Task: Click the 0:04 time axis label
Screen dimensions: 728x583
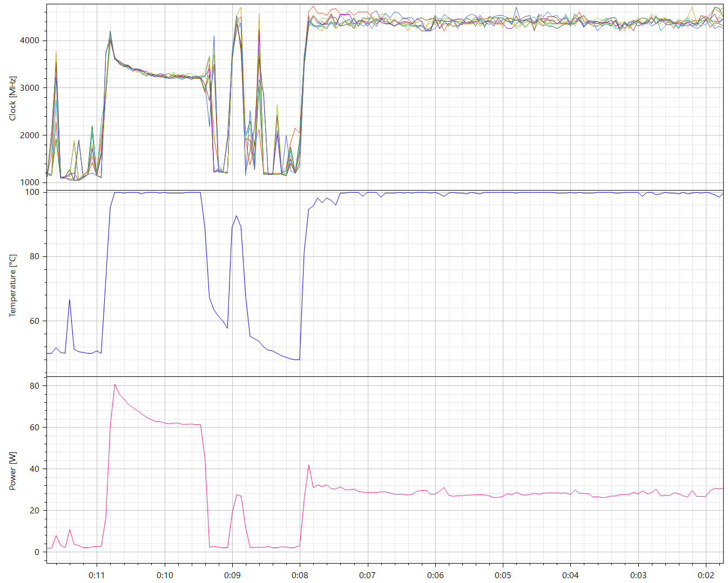Action: coord(570,575)
